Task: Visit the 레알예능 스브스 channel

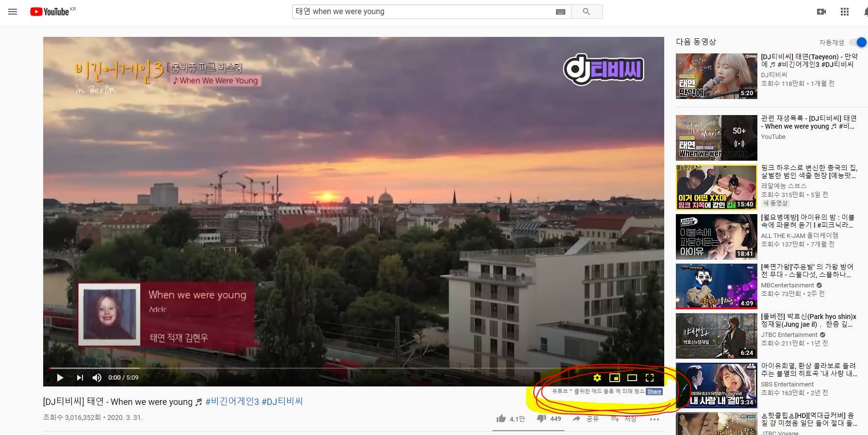Action: (784, 186)
